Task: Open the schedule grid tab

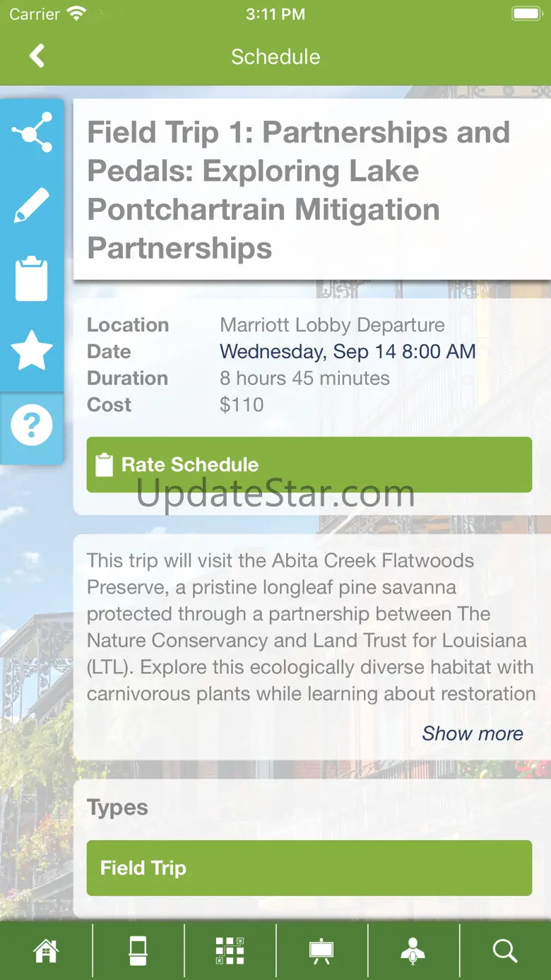Action: [230, 951]
